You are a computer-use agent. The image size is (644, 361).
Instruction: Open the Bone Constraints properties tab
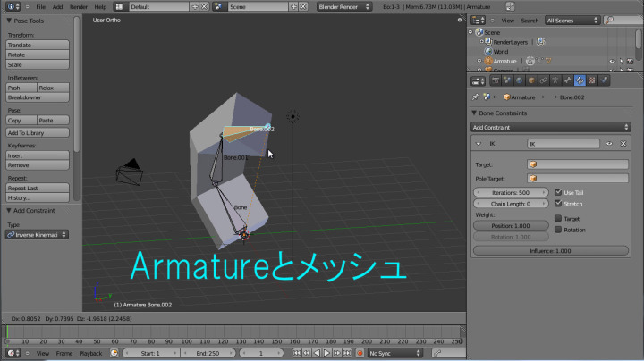point(580,80)
